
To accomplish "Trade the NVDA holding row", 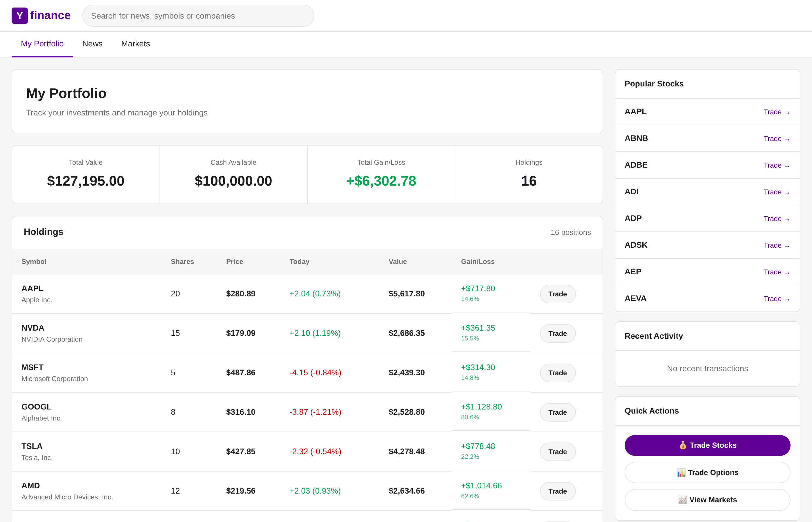I will (x=557, y=333).
